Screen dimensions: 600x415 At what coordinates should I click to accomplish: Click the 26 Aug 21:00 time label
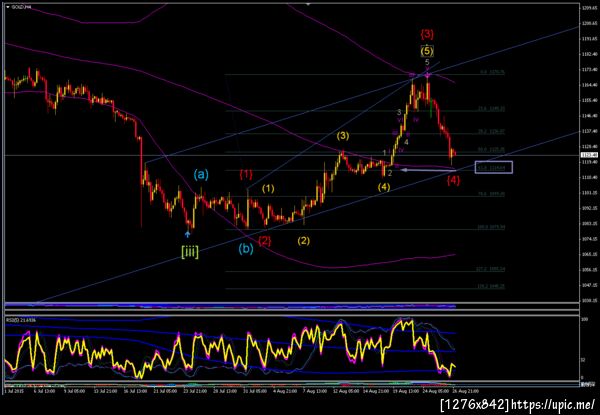coord(466,391)
